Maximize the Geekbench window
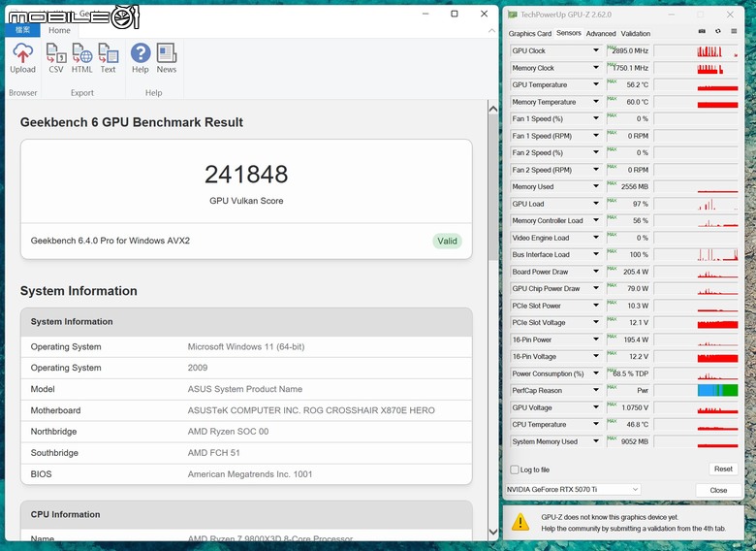This screenshot has width=756, height=551. (x=455, y=14)
